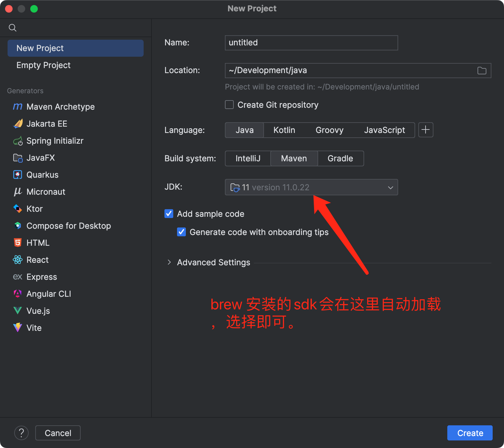Image resolution: width=504 pixels, height=448 pixels.
Task: Click the React label
Action: 37,260
